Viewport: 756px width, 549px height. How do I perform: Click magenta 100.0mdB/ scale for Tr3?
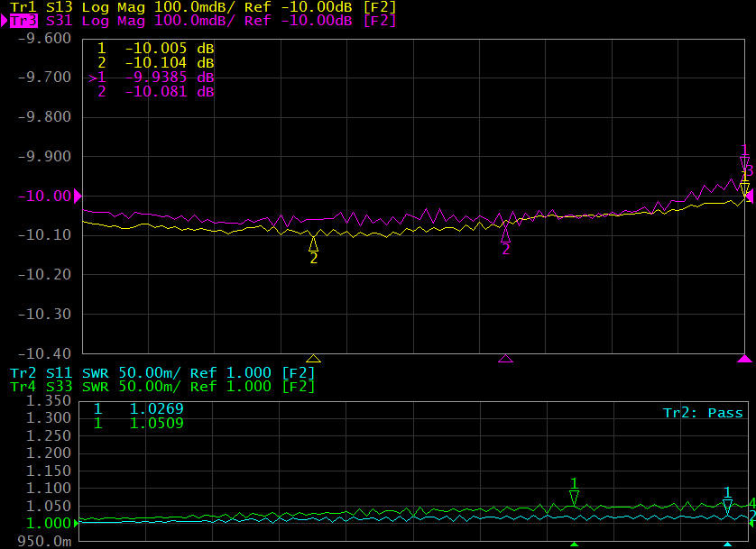[194, 21]
